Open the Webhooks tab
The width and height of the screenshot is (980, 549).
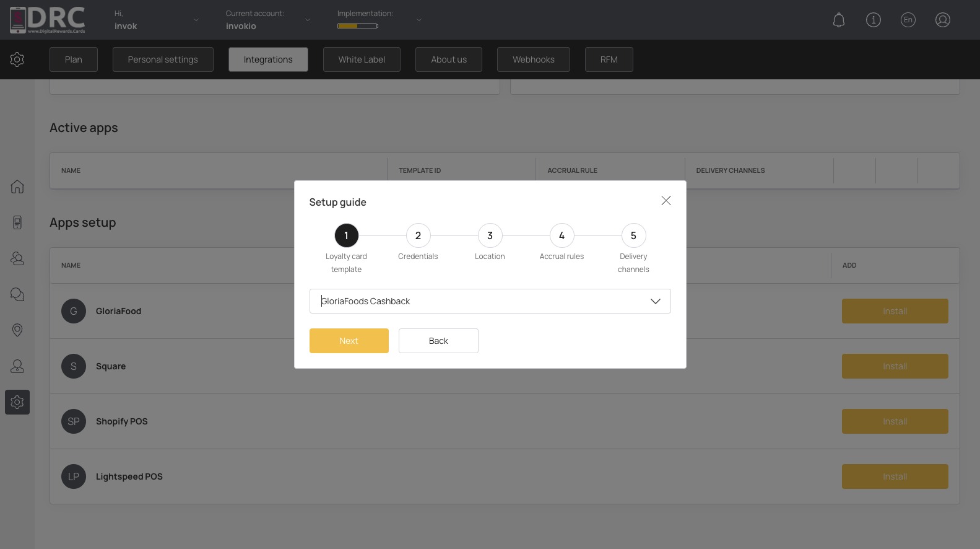[x=534, y=59]
